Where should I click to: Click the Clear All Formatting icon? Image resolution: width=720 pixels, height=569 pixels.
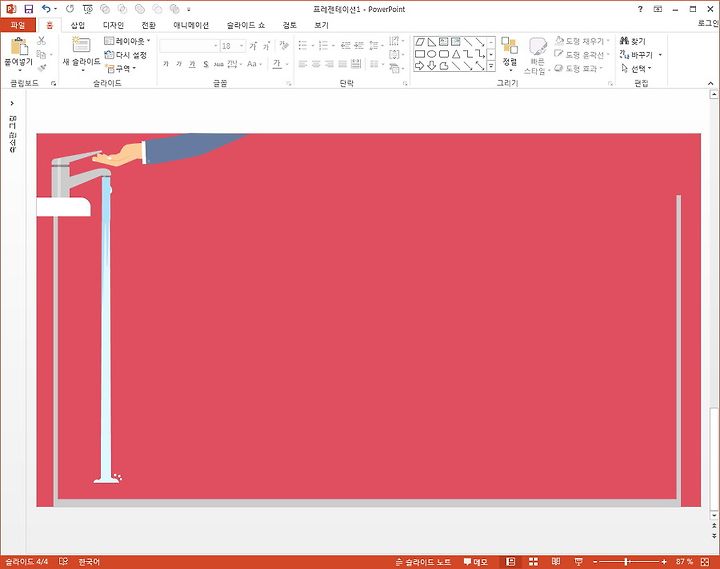(284, 45)
